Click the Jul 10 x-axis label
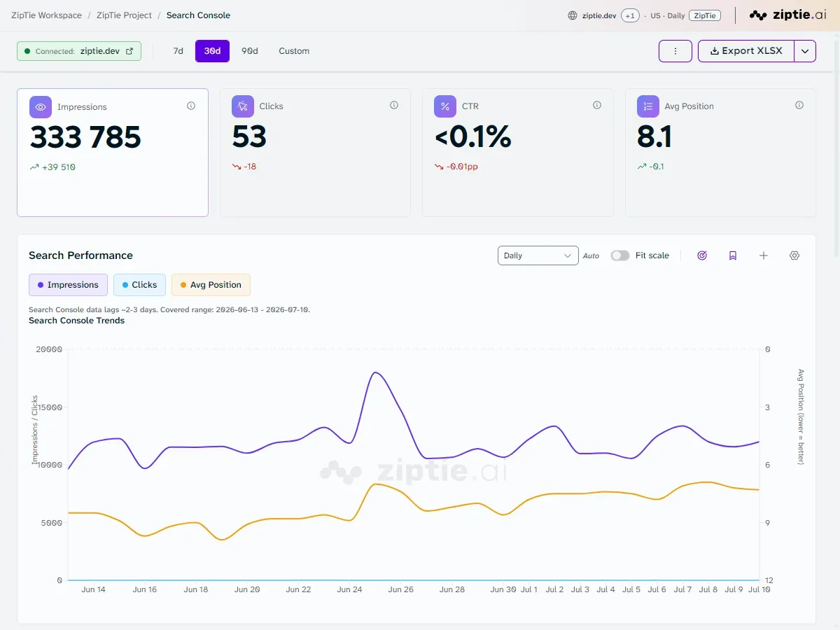840x630 pixels. (759, 589)
